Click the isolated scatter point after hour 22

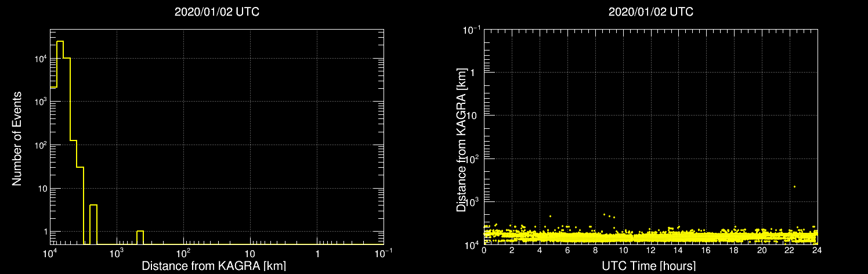[x=794, y=186]
